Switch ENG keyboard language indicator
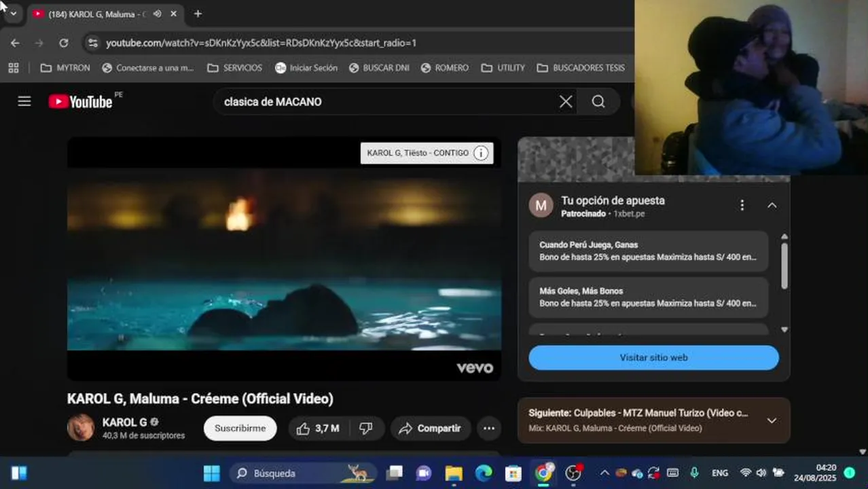868x489 pixels. click(x=720, y=473)
